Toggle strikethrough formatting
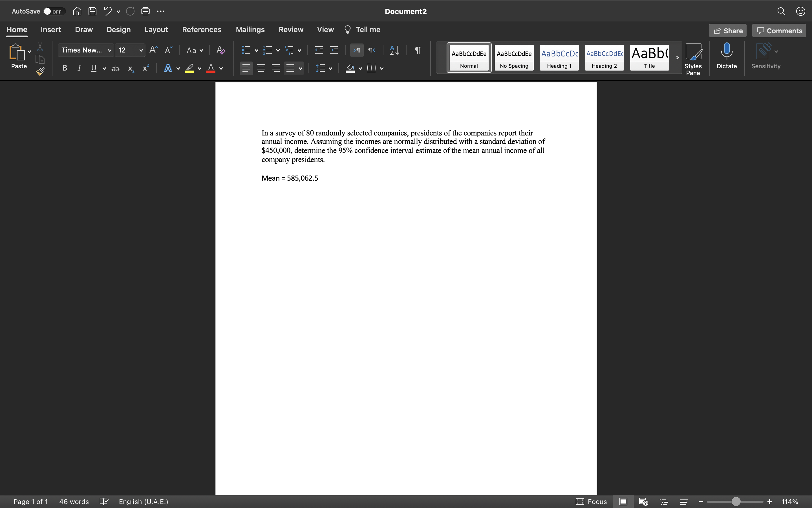 [x=115, y=69]
